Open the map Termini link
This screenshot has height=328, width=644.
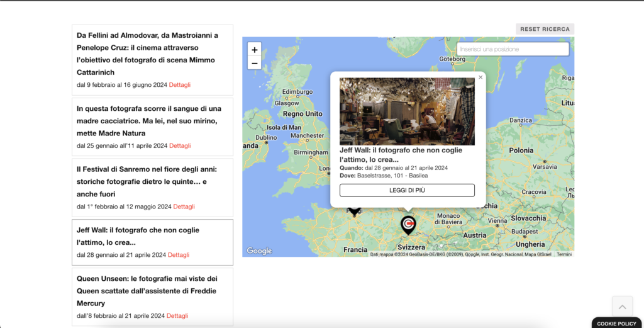click(563, 254)
